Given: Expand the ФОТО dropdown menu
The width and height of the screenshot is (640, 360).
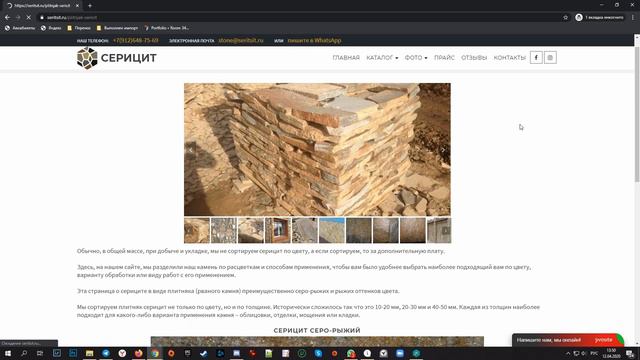Looking at the screenshot, I should 416,58.
